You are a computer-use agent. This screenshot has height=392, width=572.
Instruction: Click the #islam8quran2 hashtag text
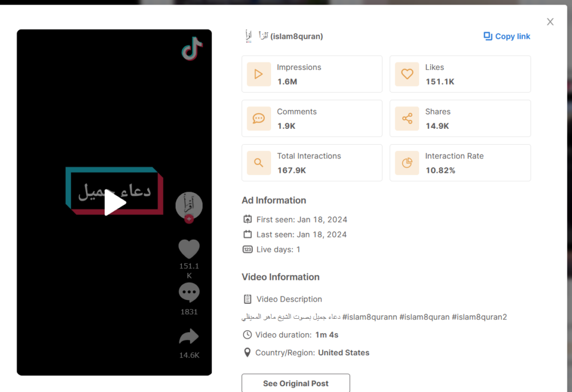479,317
